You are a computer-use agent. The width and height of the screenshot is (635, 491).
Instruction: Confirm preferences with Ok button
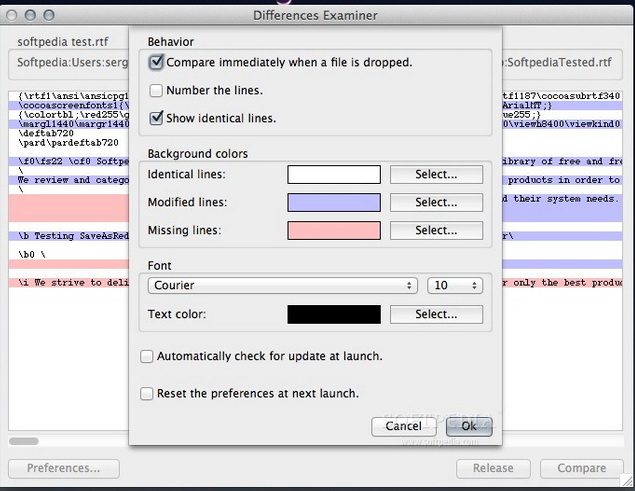(469, 426)
